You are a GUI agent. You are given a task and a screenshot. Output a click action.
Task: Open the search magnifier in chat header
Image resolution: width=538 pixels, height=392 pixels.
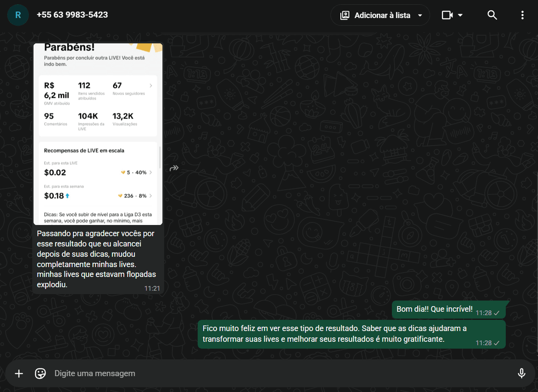click(492, 15)
